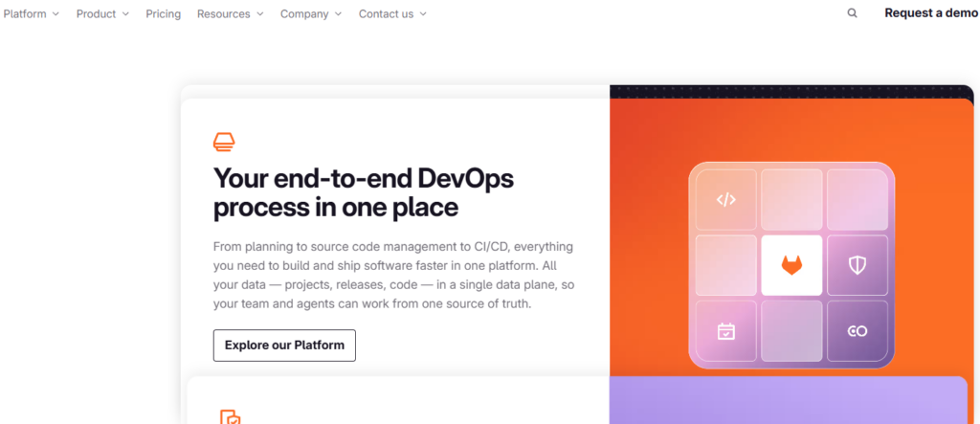980x424 pixels.
Task: Expand the Product dropdown chevron
Action: click(125, 13)
